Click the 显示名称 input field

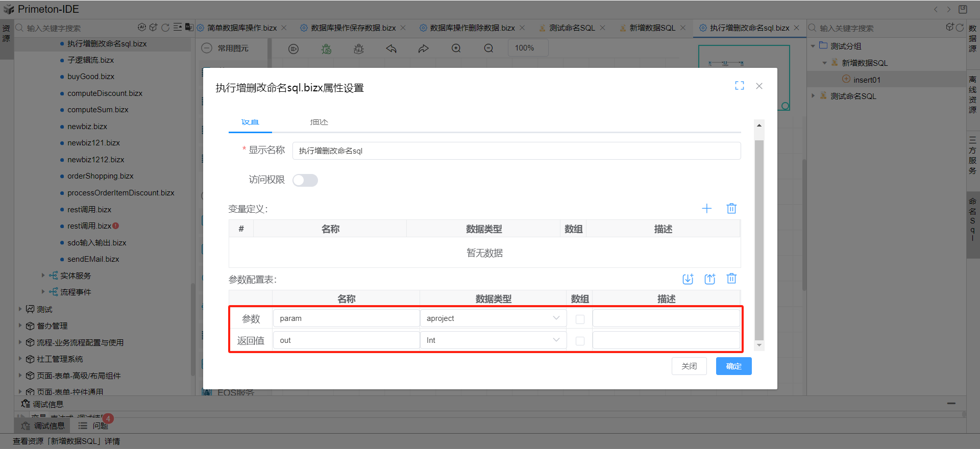click(516, 151)
